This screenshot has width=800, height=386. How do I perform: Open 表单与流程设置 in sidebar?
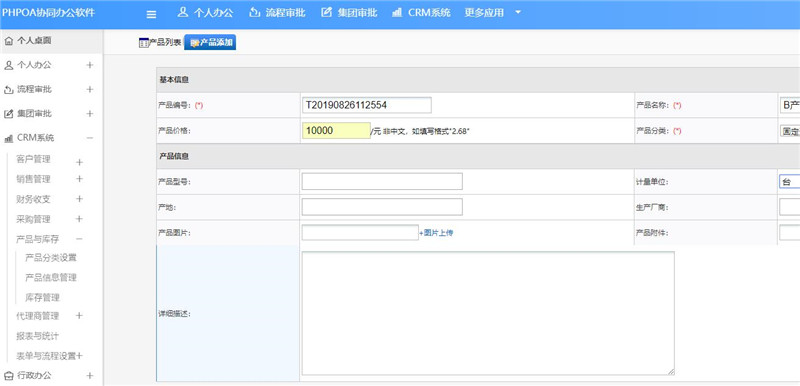click(46, 356)
